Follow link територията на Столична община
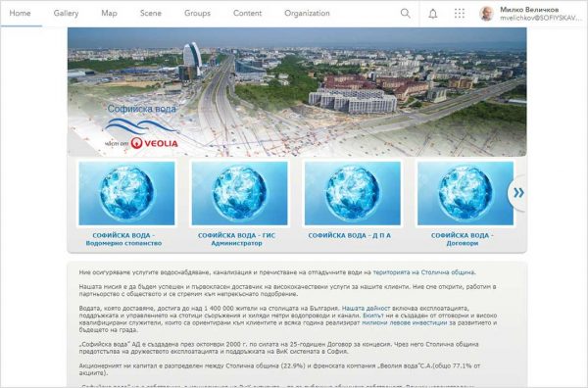This screenshot has width=588, height=388. tap(424, 272)
